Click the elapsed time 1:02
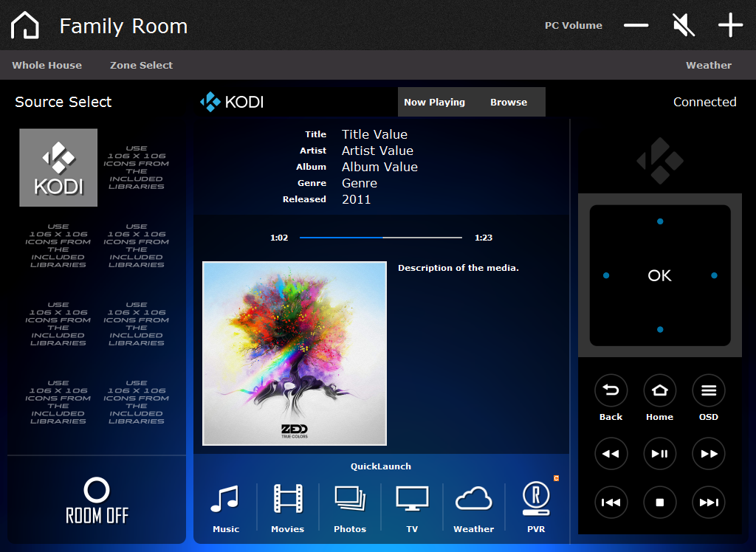The height and width of the screenshot is (552, 756). [279, 238]
